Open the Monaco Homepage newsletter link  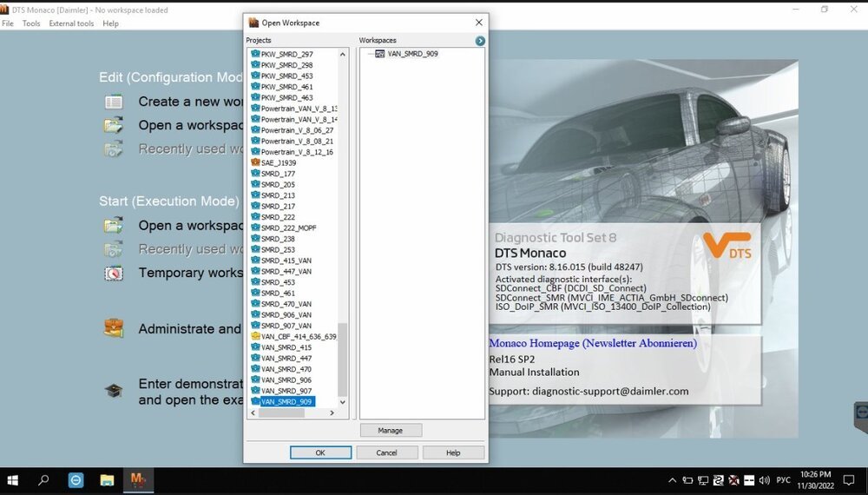593,343
